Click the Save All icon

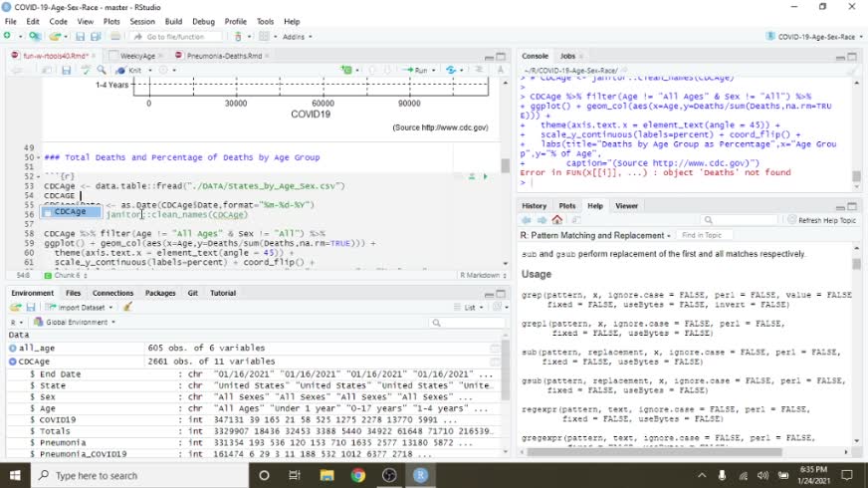(x=96, y=37)
